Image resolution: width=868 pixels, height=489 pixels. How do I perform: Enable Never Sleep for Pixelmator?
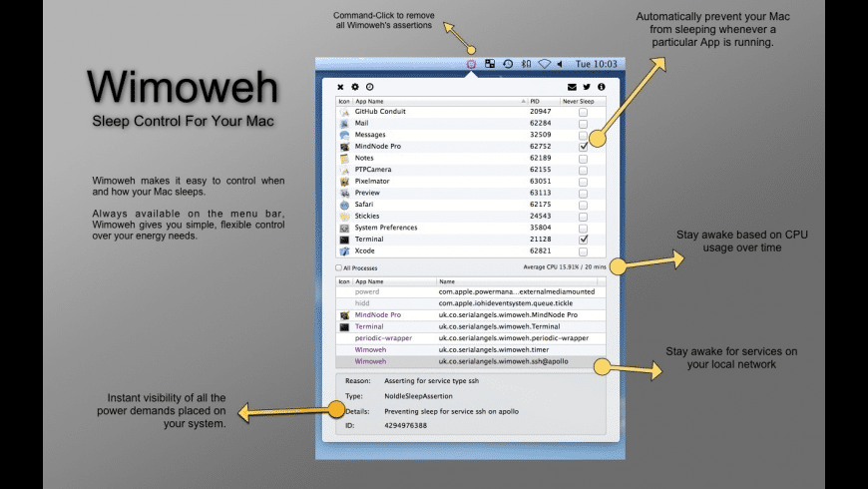click(583, 182)
